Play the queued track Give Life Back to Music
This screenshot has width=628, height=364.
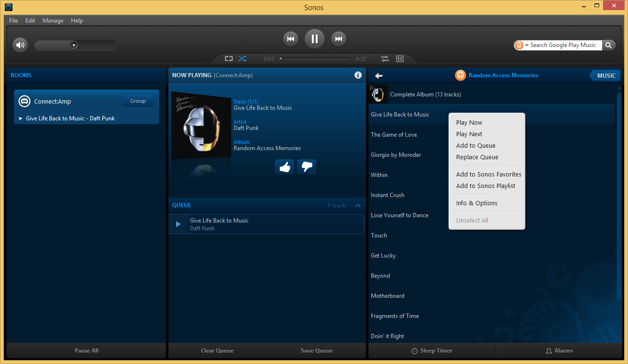click(x=178, y=224)
